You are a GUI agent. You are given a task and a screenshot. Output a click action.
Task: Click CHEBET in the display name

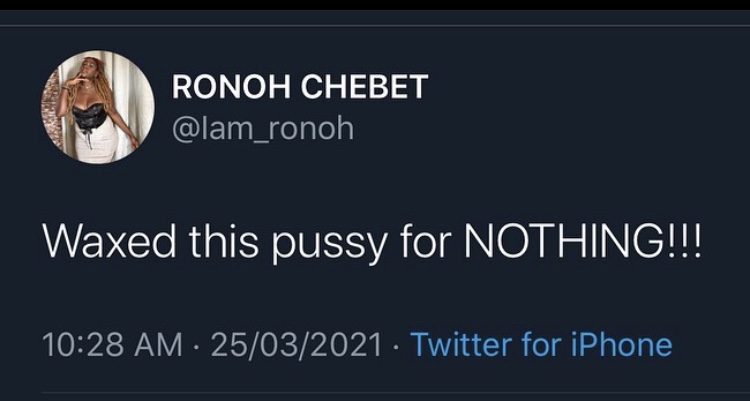364,87
